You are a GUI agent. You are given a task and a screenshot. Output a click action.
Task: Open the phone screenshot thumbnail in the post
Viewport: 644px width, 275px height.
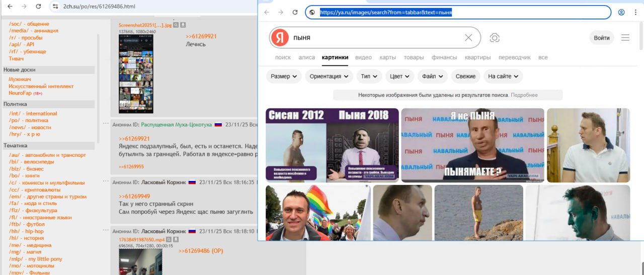tap(136, 74)
